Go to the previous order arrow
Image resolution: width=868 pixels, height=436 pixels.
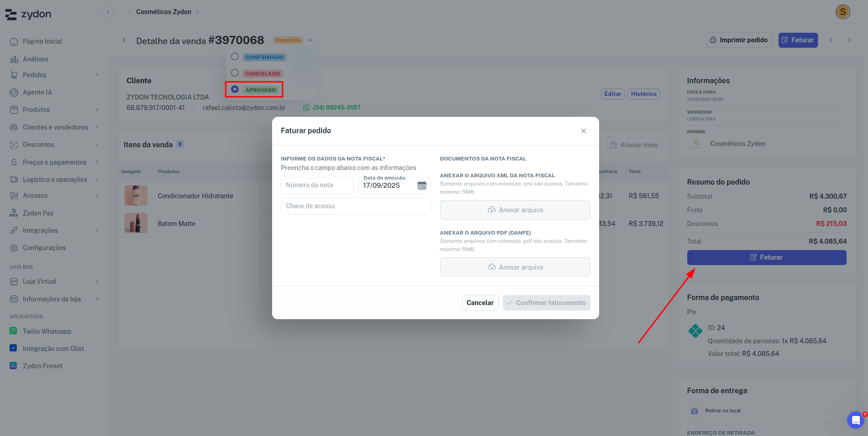pyautogui.click(x=831, y=40)
